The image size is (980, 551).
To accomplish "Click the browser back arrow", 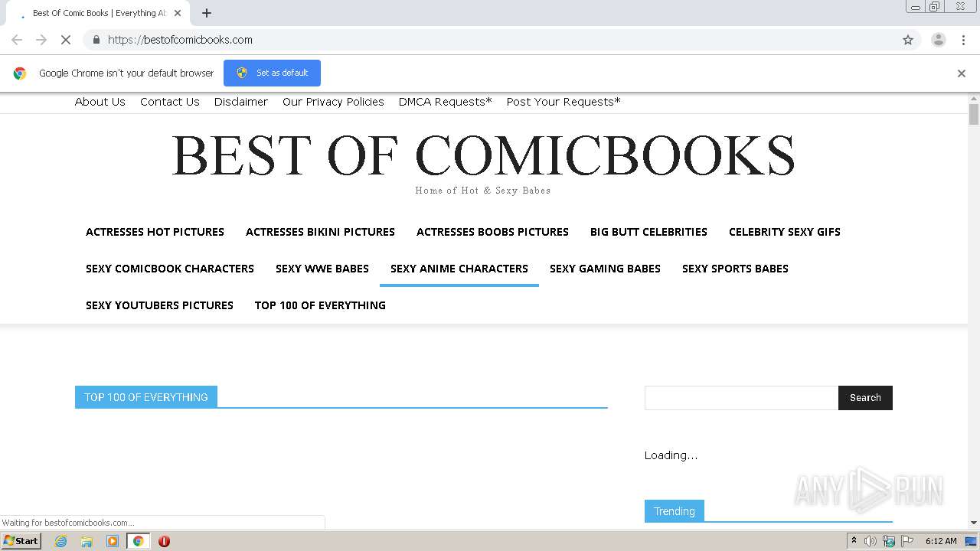I will pyautogui.click(x=17, y=40).
